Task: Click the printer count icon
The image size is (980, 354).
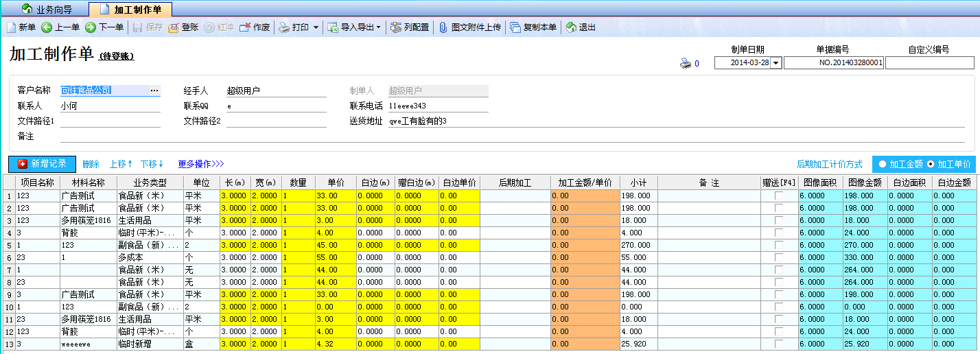Action: point(685,63)
